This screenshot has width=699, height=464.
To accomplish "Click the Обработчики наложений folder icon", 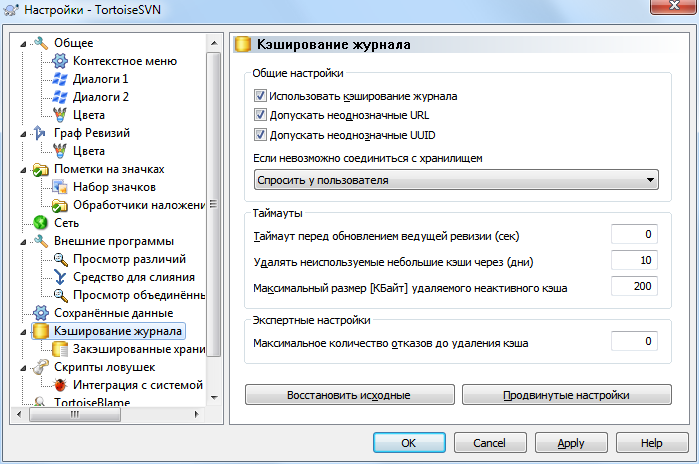I will click(x=60, y=205).
